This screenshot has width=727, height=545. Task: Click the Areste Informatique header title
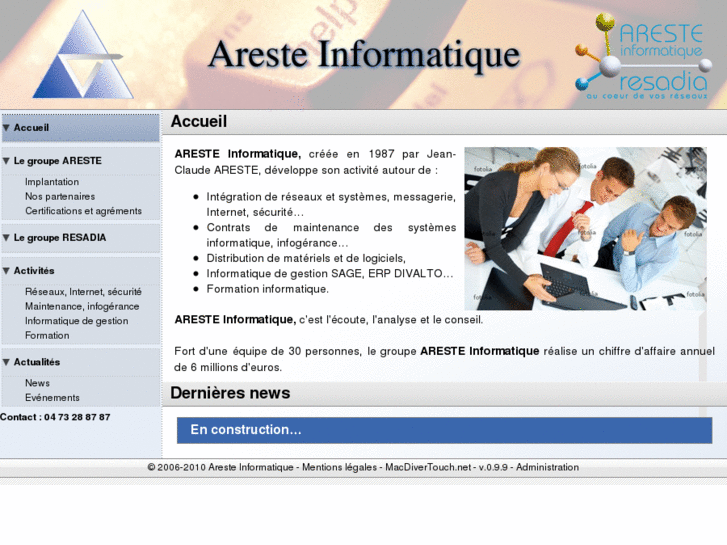364,55
